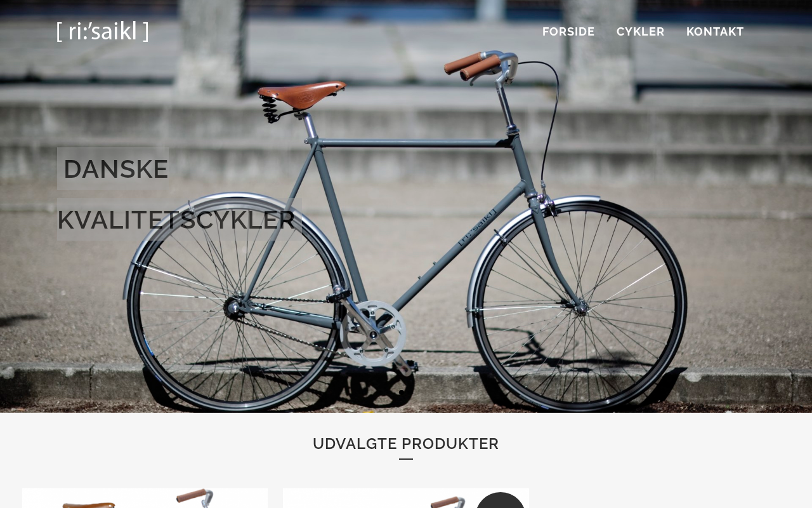Open the FORSIDE menu item
This screenshot has height=508, width=812.
coord(568,32)
